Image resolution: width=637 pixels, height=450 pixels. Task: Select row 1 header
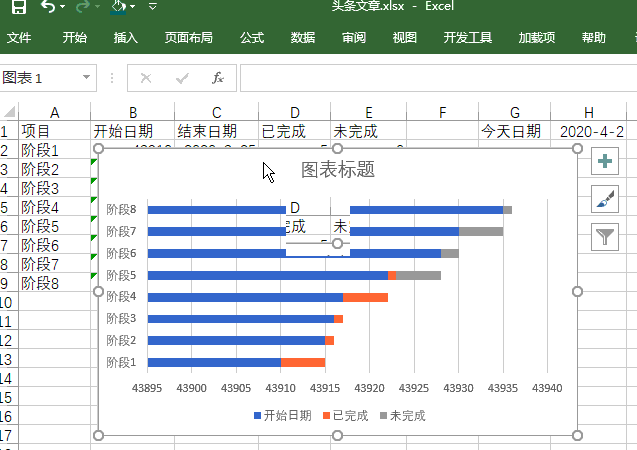tap(9, 131)
